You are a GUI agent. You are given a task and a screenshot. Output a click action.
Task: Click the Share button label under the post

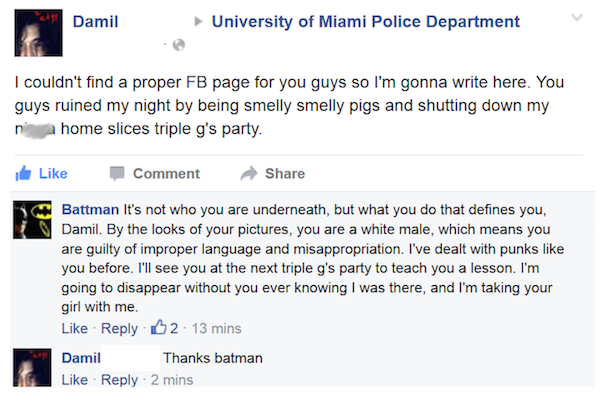pyautogui.click(x=285, y=174)
